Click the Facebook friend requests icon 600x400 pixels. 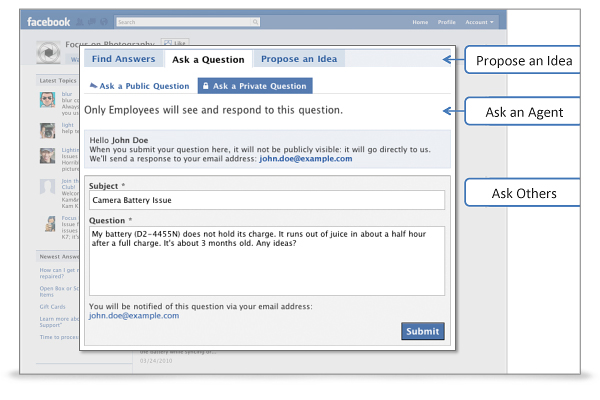pos(79,20)
